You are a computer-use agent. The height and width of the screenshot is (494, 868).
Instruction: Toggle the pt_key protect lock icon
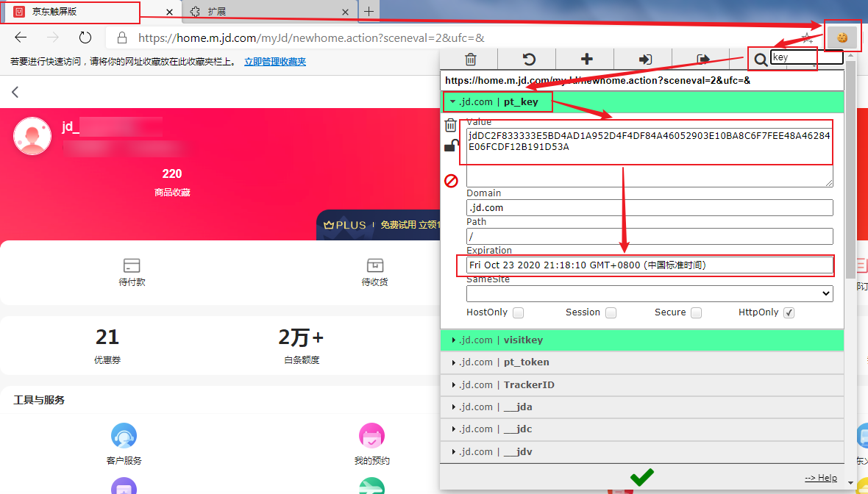click(x=451, y=147)
